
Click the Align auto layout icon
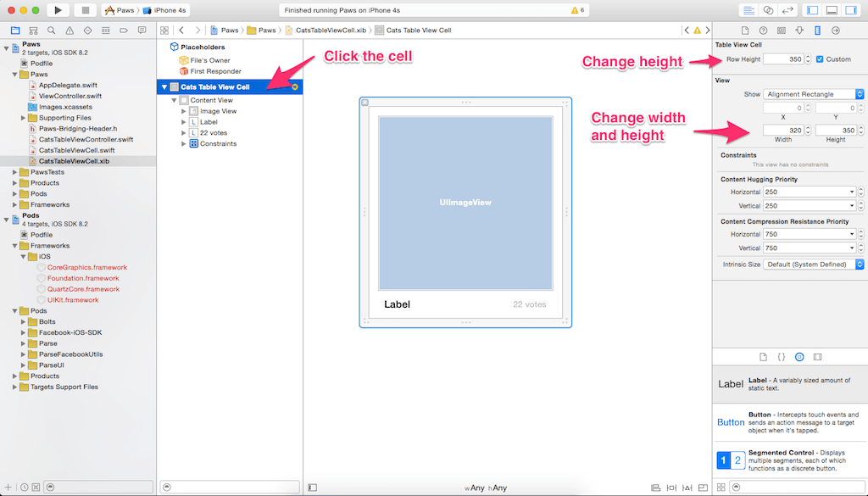click(x=656, y=488)
